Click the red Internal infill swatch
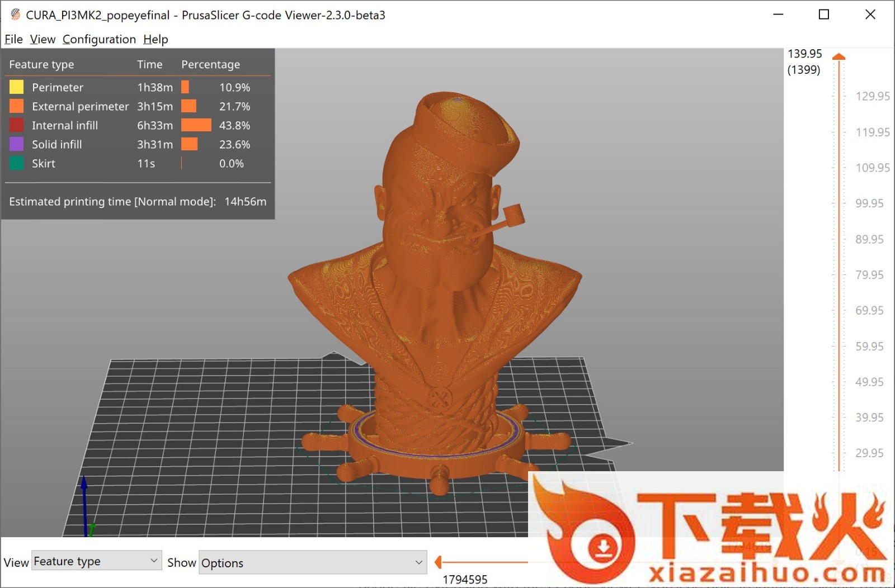895x588 pixels. 17,125
